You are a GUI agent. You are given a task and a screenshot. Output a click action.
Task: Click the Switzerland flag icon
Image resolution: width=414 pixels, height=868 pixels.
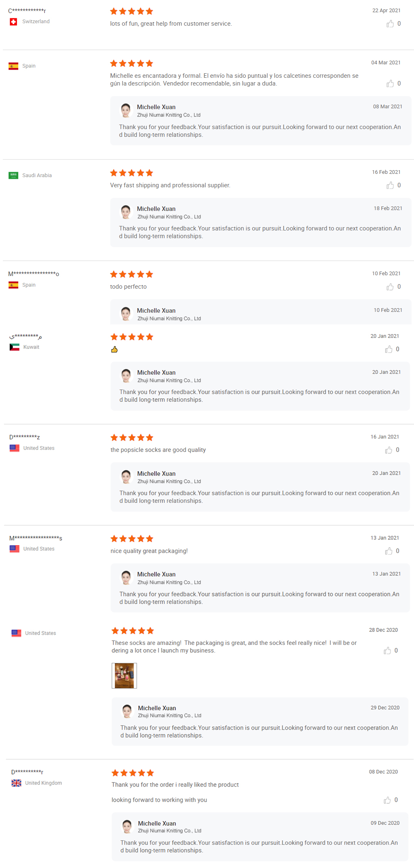pyautogui.click(x=13, y=22)
